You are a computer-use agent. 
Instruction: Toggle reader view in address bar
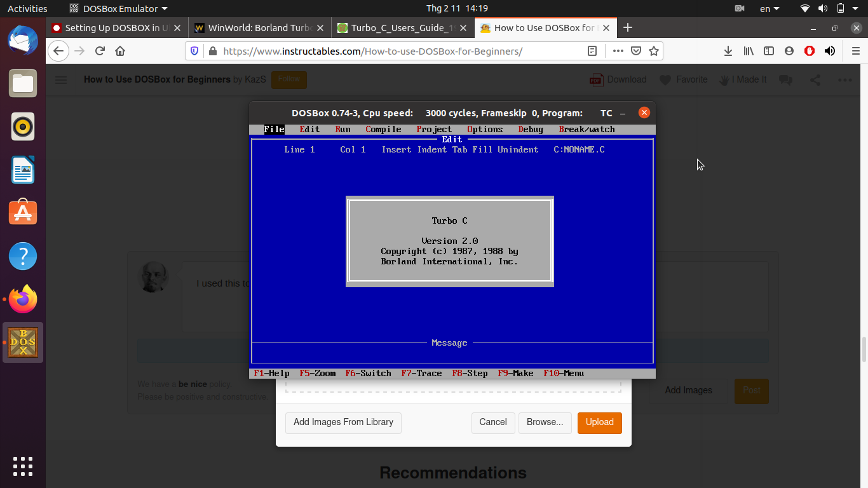[x=592, y=51]
